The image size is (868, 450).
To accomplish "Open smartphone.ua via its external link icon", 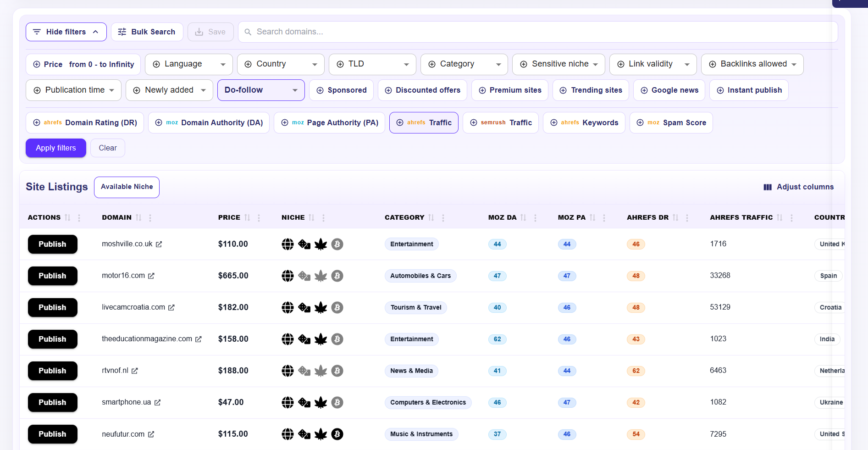I will click(x=158, y=402).
